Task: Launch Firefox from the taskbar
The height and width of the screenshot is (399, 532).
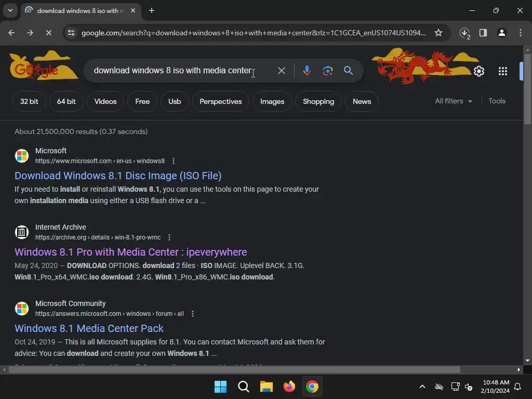Action: [x=289, y=387]
